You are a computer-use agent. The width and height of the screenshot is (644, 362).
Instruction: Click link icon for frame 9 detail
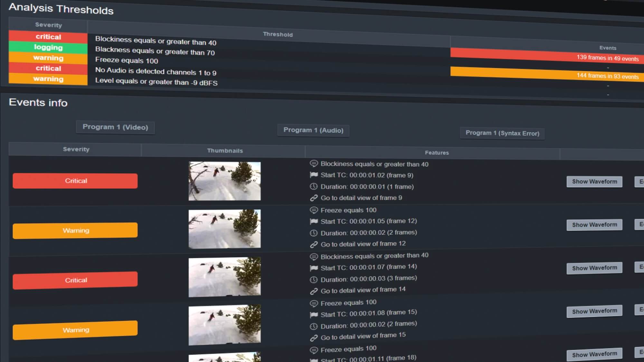click(x=314, y=198)
